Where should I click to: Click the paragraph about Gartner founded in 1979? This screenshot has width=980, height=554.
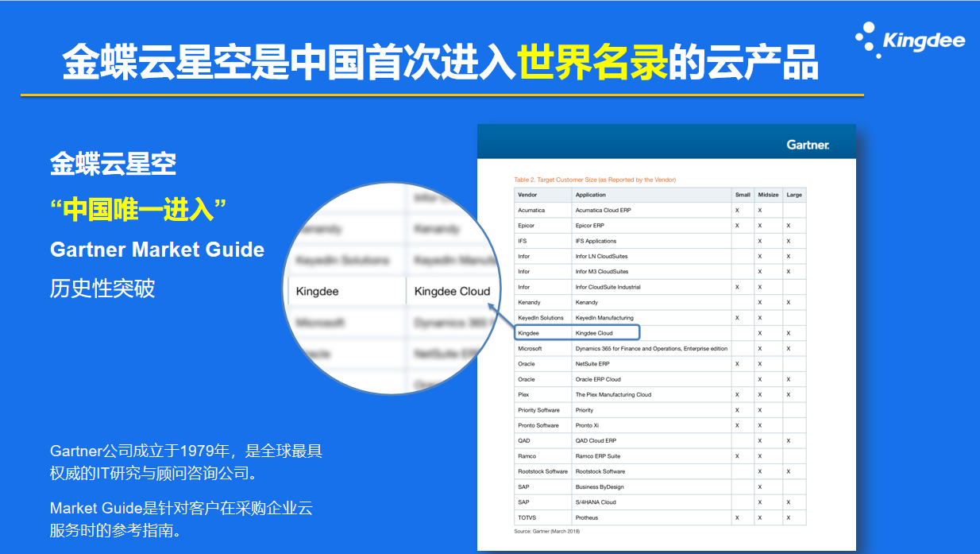pyautogui.click(x=186, y=462)
